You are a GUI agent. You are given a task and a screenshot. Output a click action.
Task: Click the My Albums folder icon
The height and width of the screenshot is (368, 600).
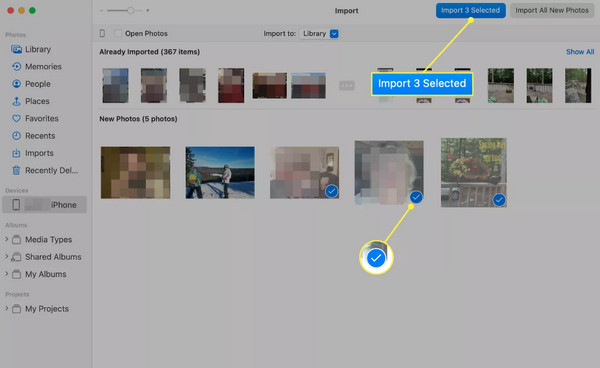pyautogui.click(x=16, y=274)
